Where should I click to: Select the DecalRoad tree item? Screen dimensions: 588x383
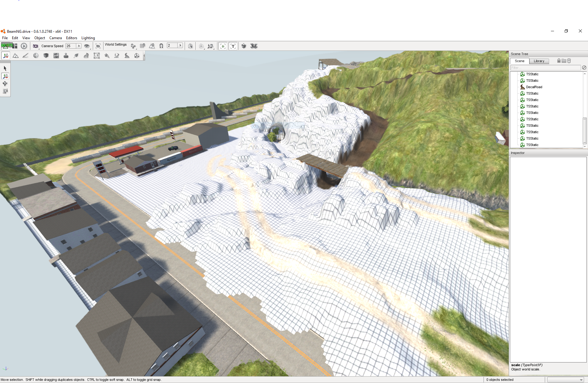534,87
